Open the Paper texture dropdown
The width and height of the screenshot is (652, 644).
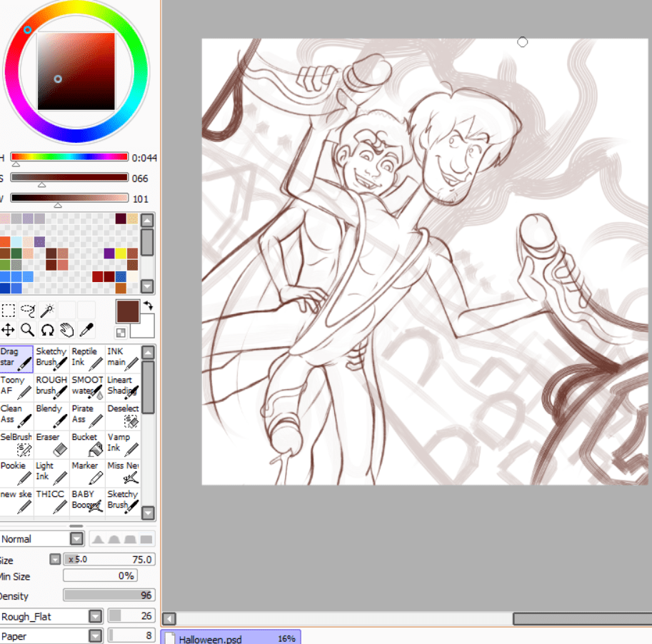point(95,635)
